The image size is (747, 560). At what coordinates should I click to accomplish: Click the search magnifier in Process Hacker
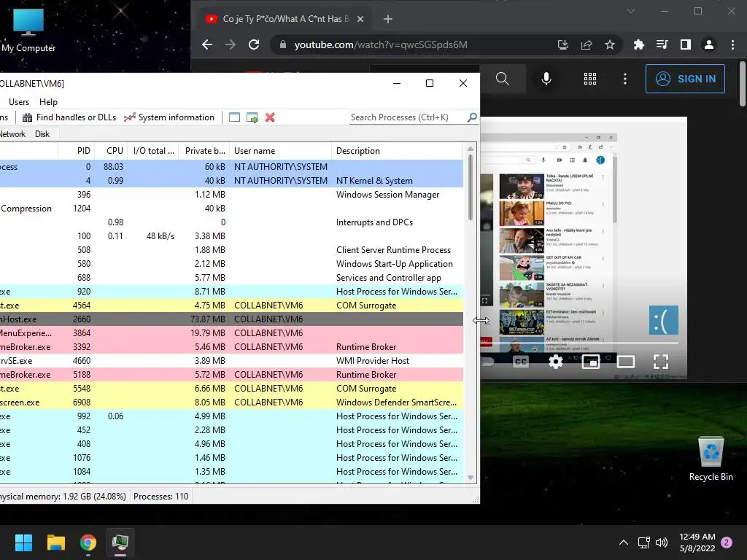click(472, 117)
